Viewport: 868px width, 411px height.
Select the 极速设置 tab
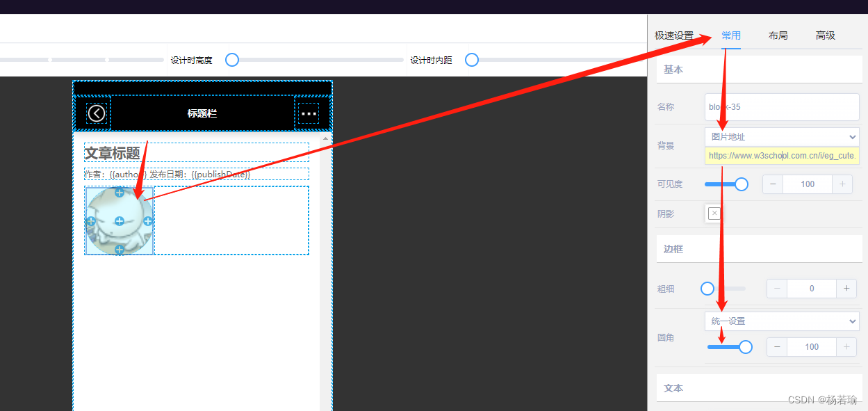pos(673,35)
